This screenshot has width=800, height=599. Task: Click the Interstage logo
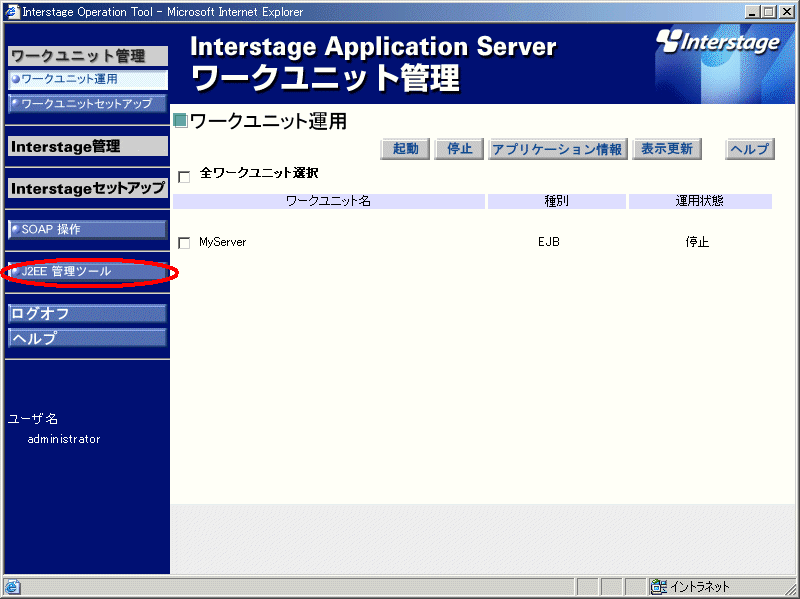point(718,42)
